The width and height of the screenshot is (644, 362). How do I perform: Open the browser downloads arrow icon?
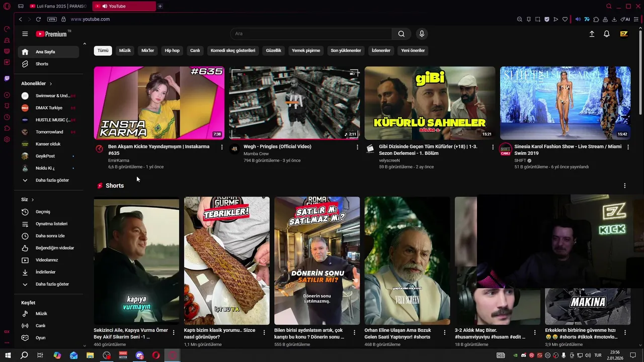[614, 19]
